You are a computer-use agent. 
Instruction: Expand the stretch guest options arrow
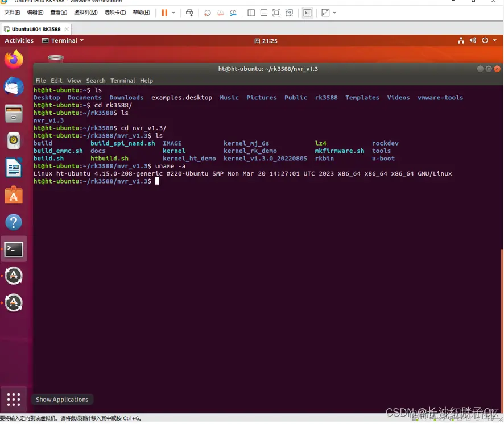(x=334, y=13)
